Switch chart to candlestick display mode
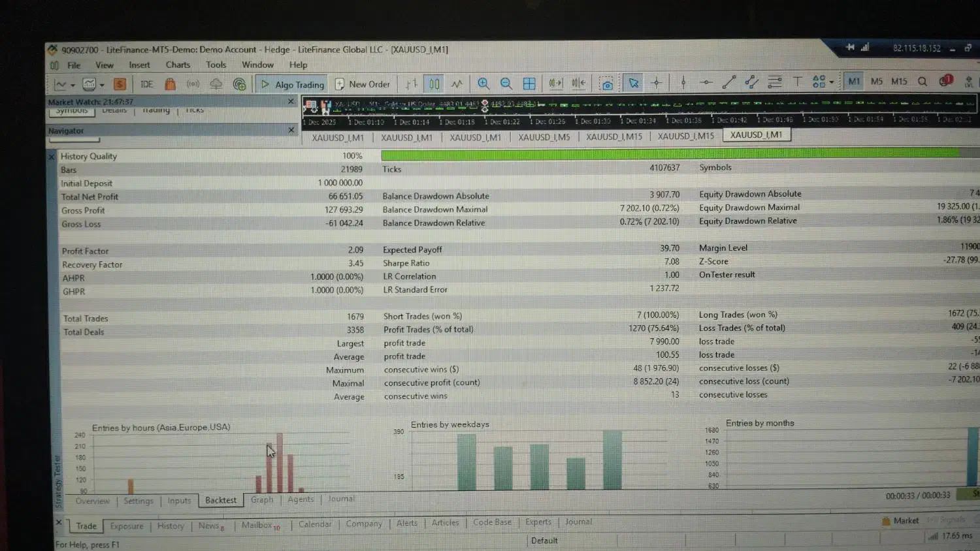The image size is (980, 551). (434, 84)
